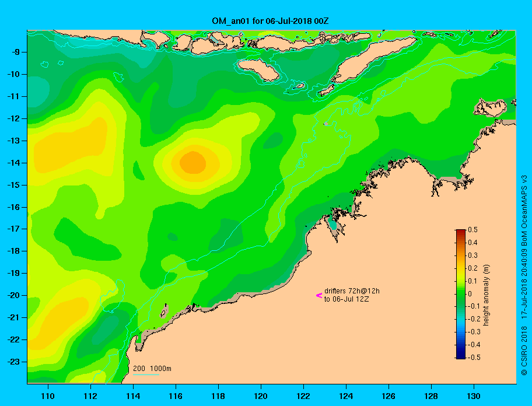This screenshot has height=406, width=532.
Task: Click longitude axis label '112'
Action: pyautogui.click(x=90, y=396)
